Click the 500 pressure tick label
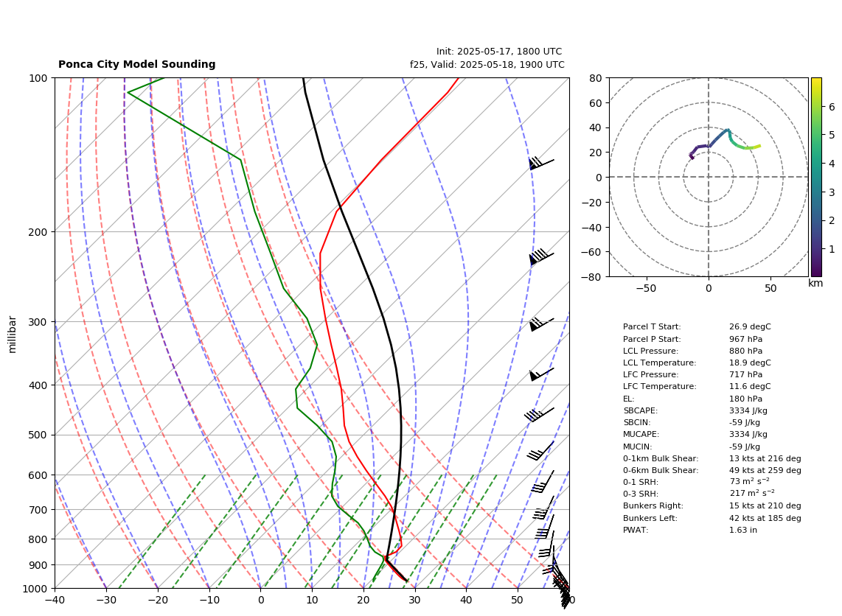Screen dimensions: 842x616 coord(38,435)
